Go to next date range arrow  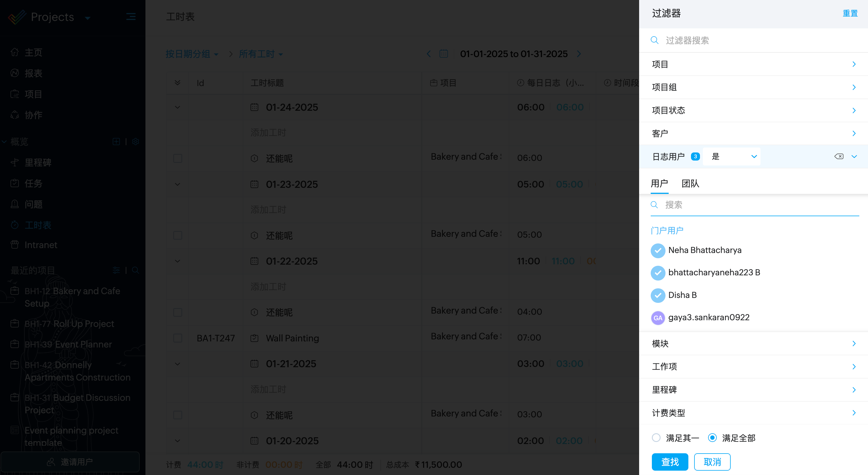(579, 54)
